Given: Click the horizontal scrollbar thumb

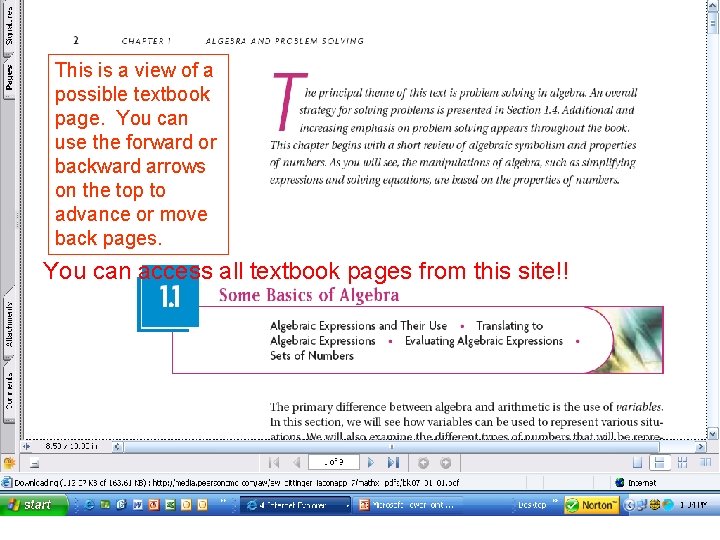Looking at the screenshot, I should [x=392, y=446].
